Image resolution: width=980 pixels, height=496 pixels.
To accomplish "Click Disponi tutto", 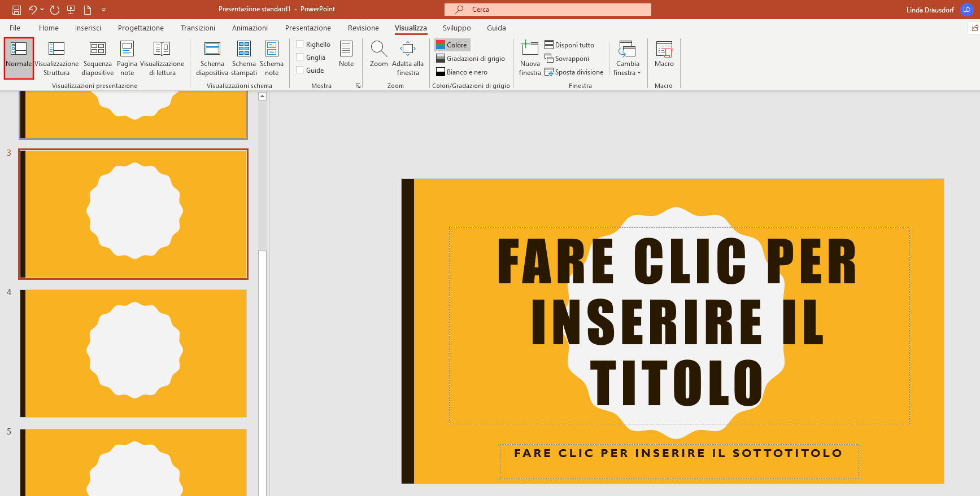I will (x=569, y=45).
